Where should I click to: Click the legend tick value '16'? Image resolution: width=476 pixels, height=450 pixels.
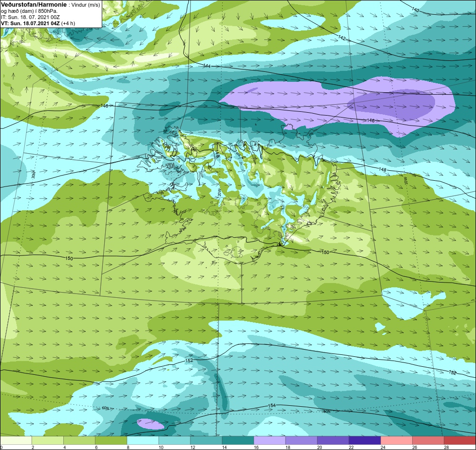[256, 447]
